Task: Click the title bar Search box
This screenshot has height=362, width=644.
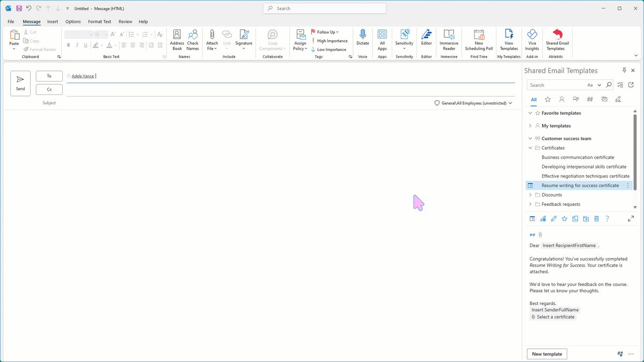Action: (x=325, y=9)
